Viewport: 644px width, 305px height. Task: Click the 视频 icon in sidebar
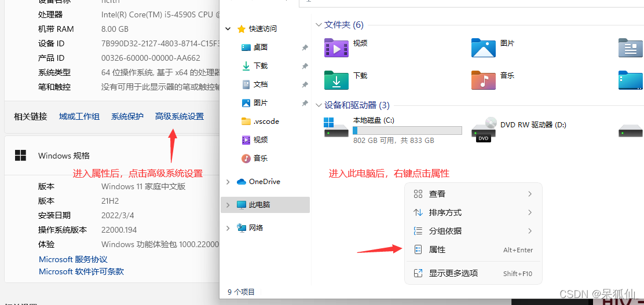246,140
